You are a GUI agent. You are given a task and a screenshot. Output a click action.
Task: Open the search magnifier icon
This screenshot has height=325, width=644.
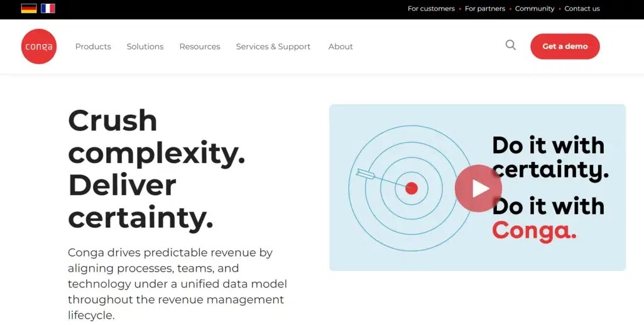pyautogui.click(x=511, y=45)
